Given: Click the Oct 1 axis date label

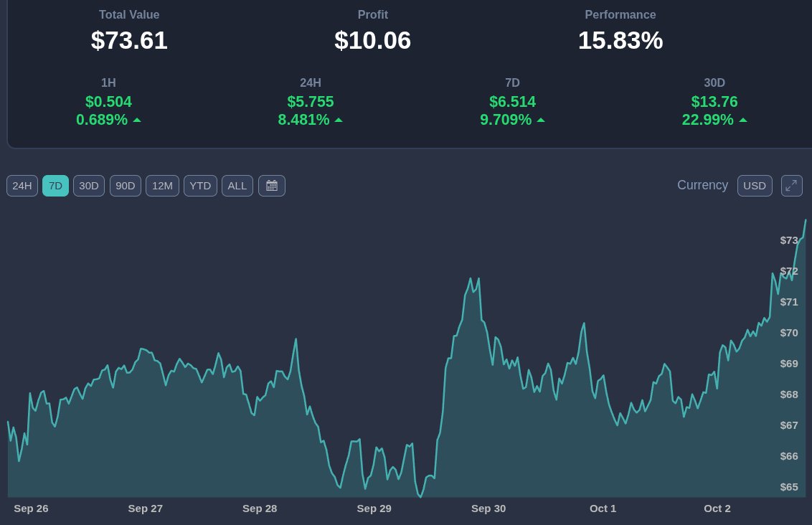Looking at the screenshot, I should click(x=603, y=509).
